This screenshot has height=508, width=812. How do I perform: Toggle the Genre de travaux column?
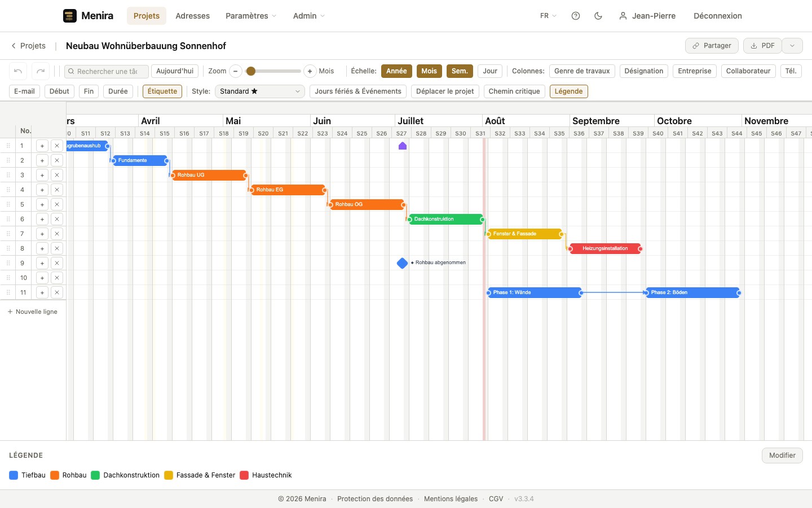click(x=582, y=71)
